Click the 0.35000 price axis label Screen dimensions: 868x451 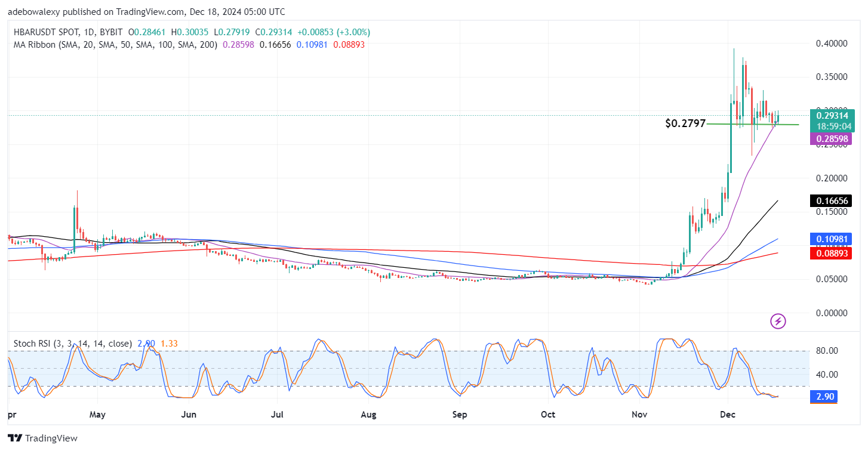pyautogui.click(x=830, y=77)
